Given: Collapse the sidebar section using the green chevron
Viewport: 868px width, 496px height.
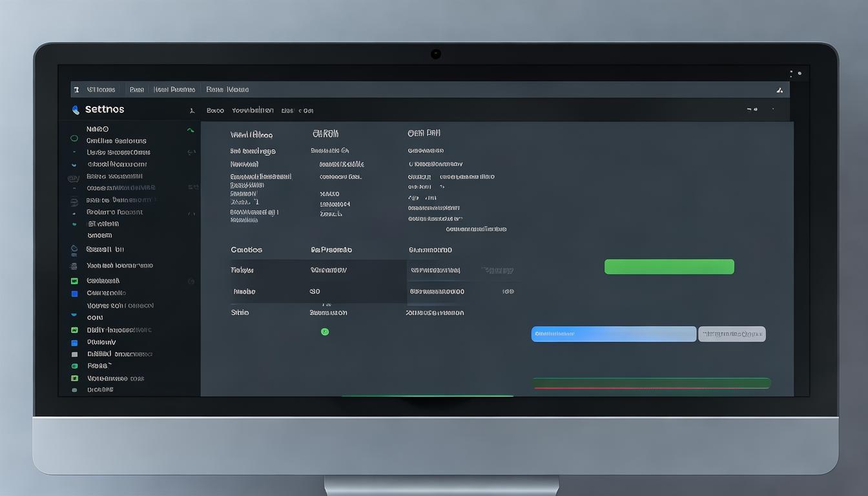Looking at the screenshot, I should point(190,130).
